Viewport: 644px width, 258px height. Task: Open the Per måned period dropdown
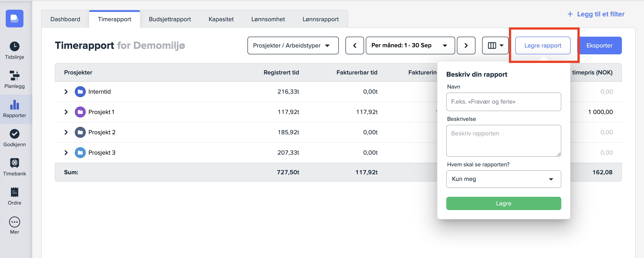point(410,46)
